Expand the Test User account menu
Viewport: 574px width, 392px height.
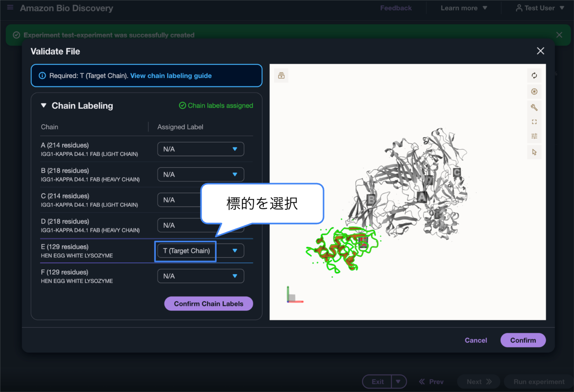[540, 8]
